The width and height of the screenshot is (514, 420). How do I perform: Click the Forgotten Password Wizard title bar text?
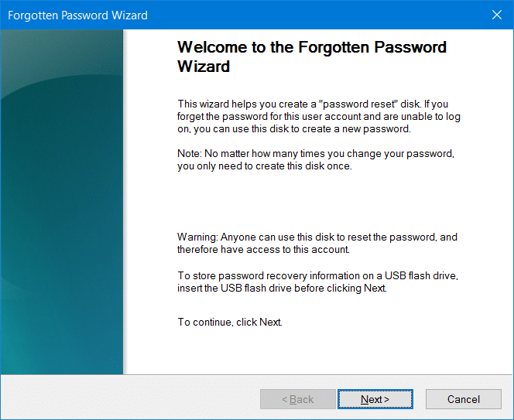pos(77,15)
